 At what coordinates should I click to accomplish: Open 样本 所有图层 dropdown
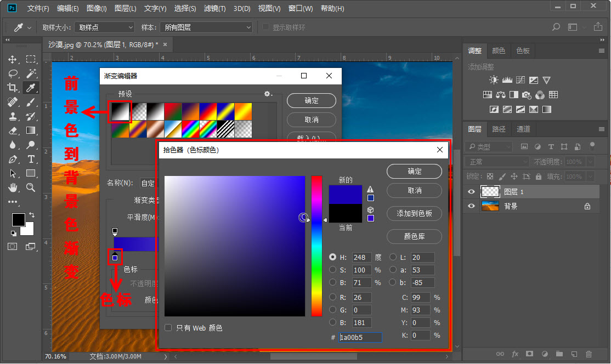coord(206,27)
